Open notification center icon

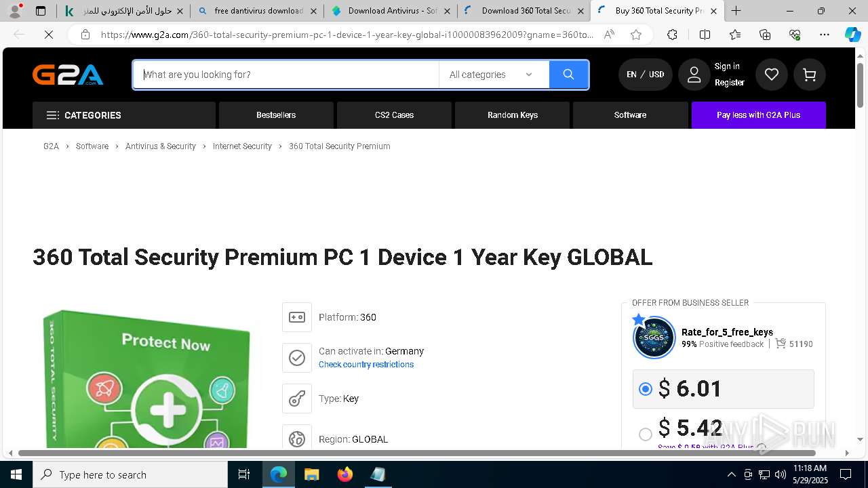(846, 474)
